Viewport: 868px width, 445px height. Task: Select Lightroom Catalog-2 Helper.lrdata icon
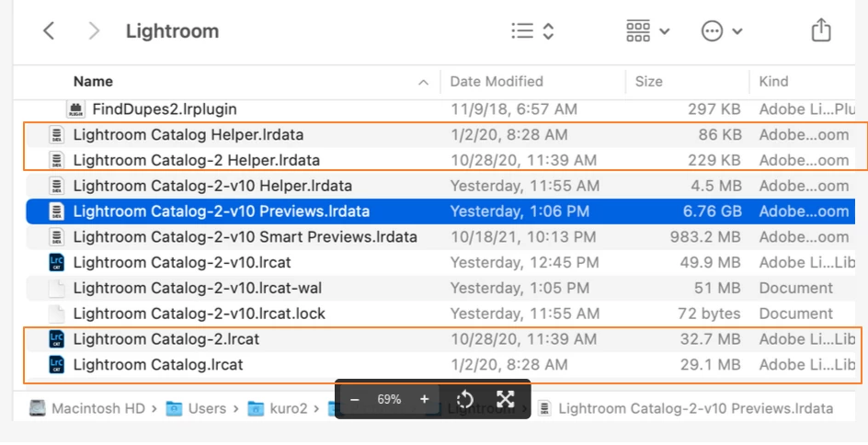pos(56,160)
